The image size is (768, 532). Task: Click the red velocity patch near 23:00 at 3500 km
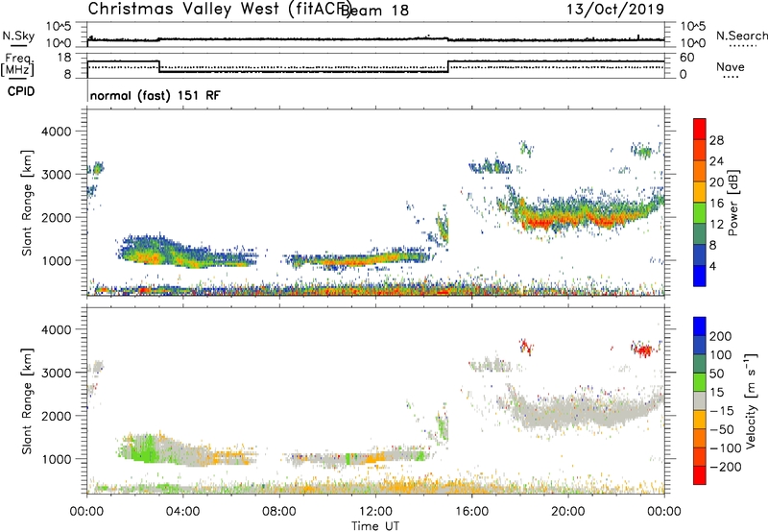pyautogui.click(x=643, y=350)
